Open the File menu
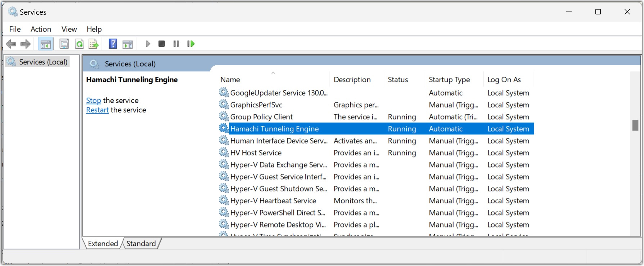This screenshot has width=644, height=266. click(x=15, y=29)
